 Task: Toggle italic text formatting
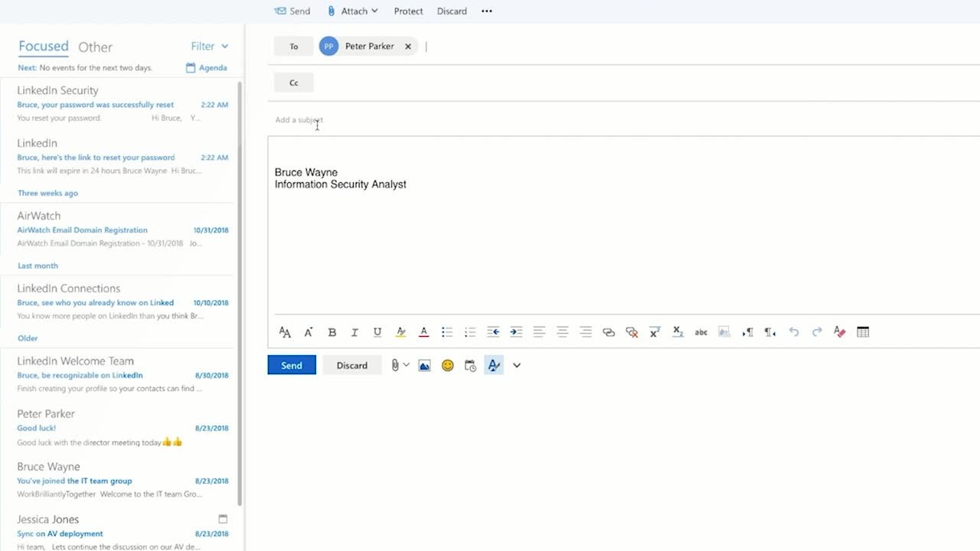[354, 332]
